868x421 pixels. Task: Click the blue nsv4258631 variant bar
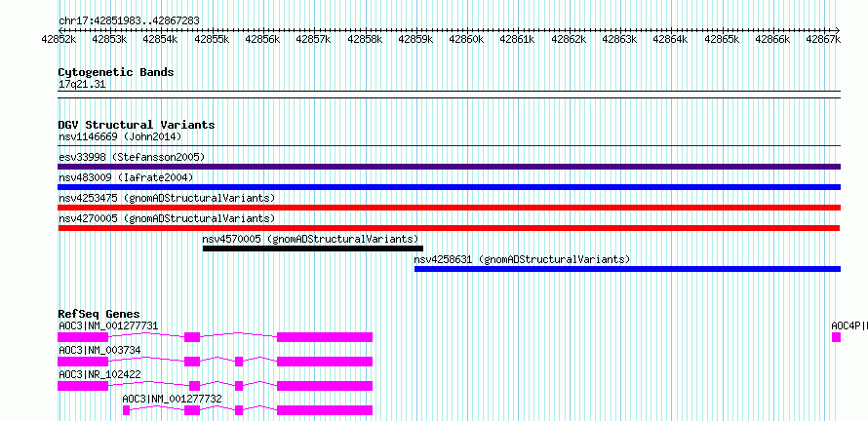pos(628,269)
